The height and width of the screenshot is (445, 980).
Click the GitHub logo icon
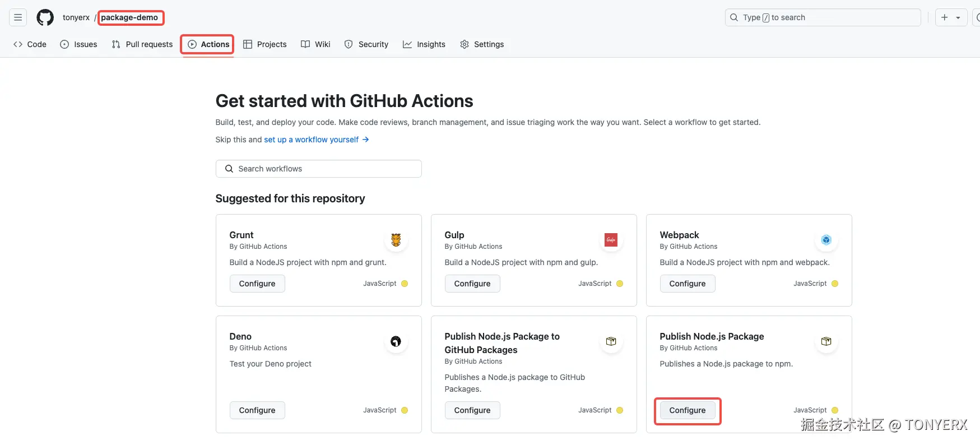click(x=45, y=17)
